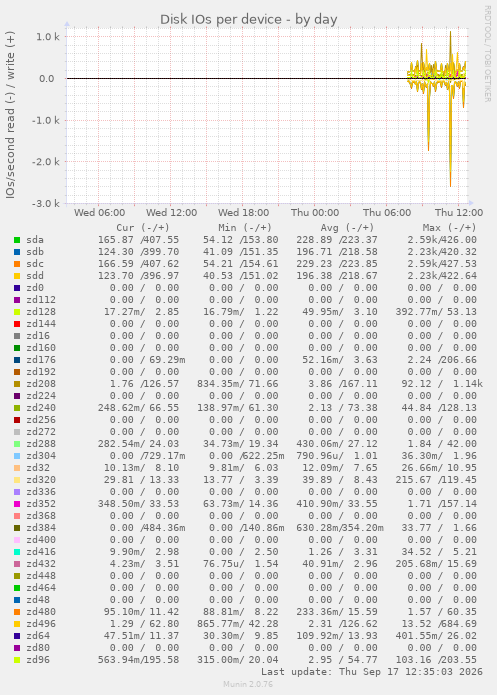Select the zd320 device label

[41, 480]
